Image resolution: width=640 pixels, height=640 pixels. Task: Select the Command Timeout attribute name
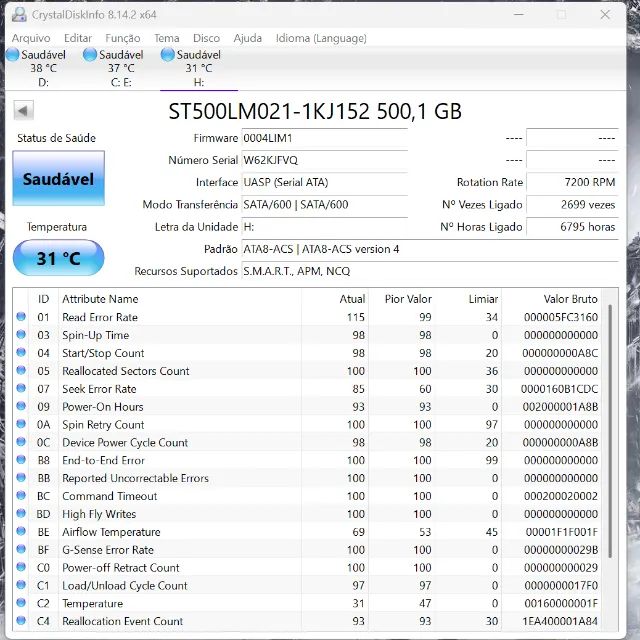[x=109, y=496]
